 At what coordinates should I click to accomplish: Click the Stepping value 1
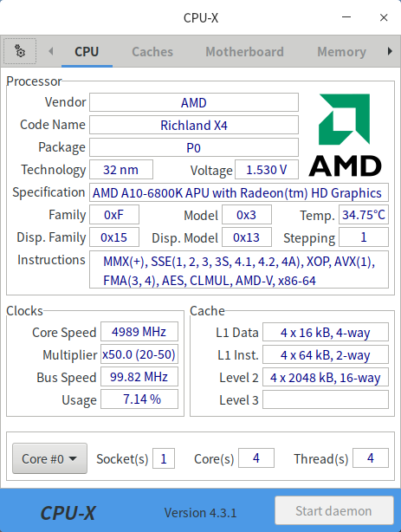[x=364, y=237]
